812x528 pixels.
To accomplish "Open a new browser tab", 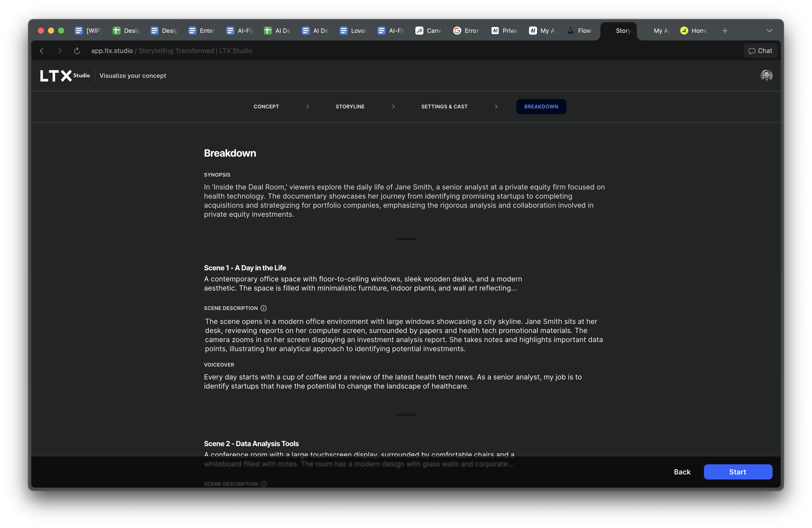I will click(725, 31).
